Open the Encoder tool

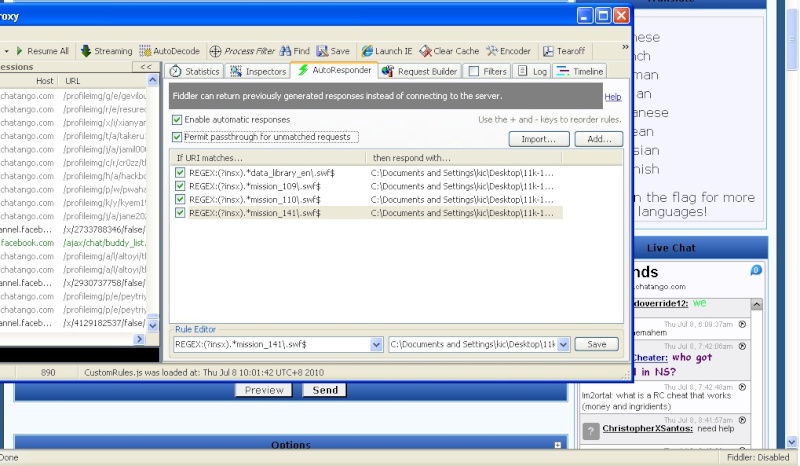(508, 51)
